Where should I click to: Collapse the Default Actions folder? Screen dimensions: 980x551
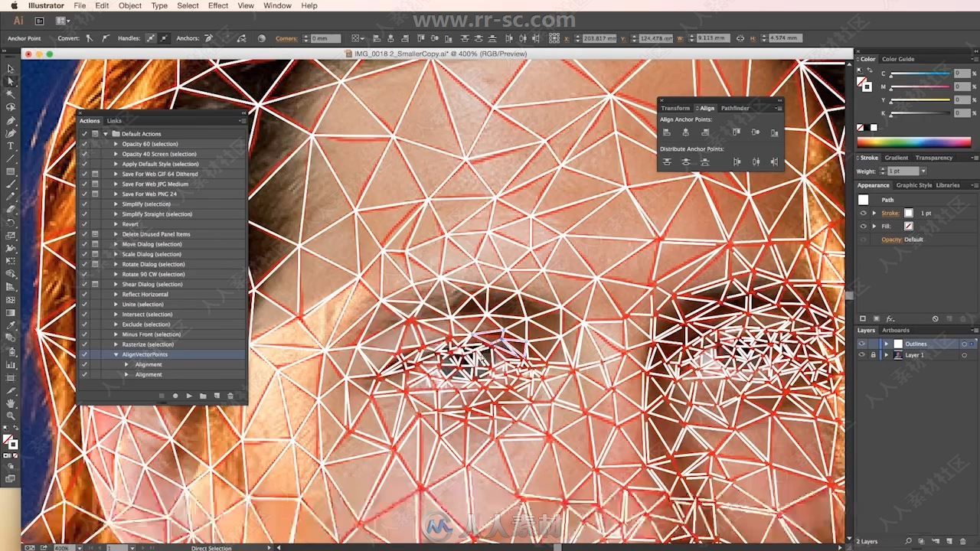click(x=106, y=134)
